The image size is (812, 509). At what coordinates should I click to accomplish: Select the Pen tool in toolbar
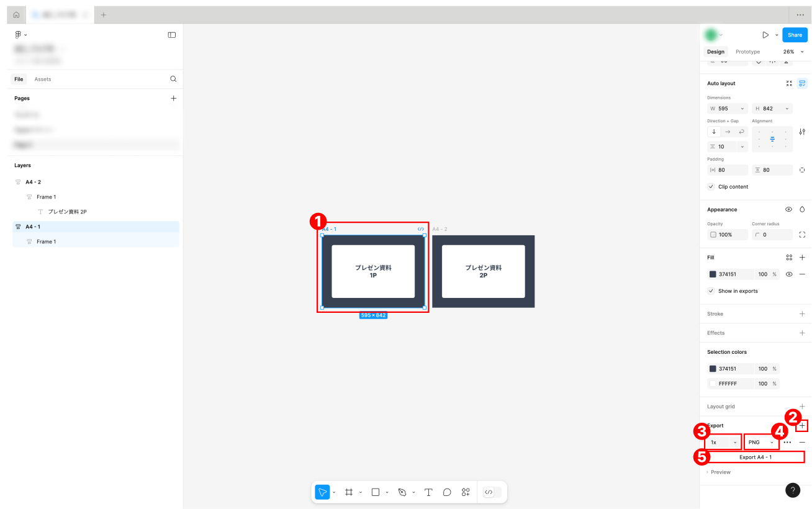[402, 492]
